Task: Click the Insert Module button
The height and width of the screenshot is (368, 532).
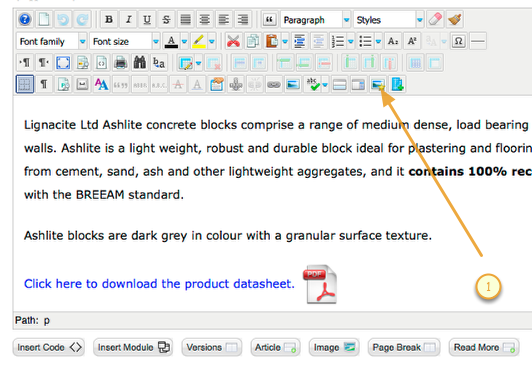Action: click(x=133, y=347)
